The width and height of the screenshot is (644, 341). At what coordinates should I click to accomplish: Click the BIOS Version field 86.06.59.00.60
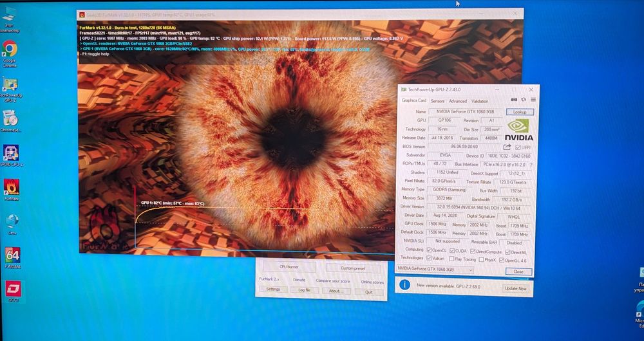pos(464,147)
